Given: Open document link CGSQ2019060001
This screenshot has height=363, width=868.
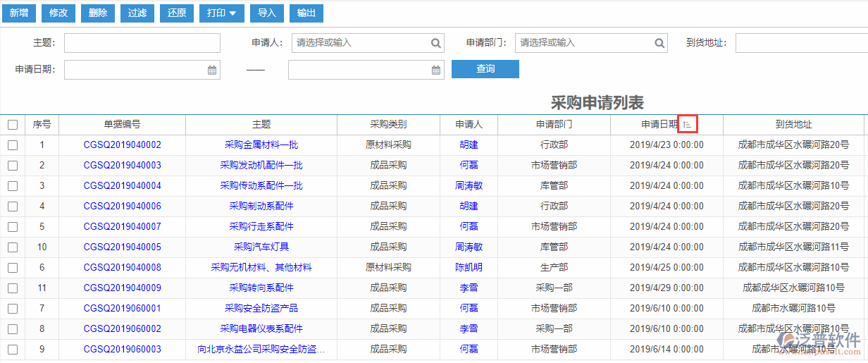Looking at the screenshot, I should click(x=123, y=309).
